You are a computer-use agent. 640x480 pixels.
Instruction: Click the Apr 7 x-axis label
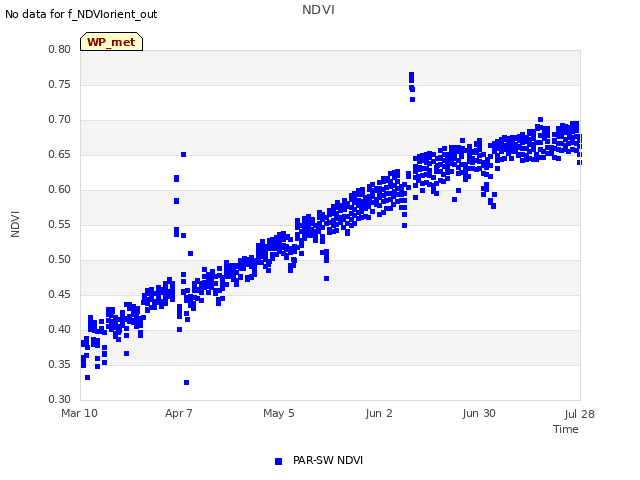click(x=178, y=413)
